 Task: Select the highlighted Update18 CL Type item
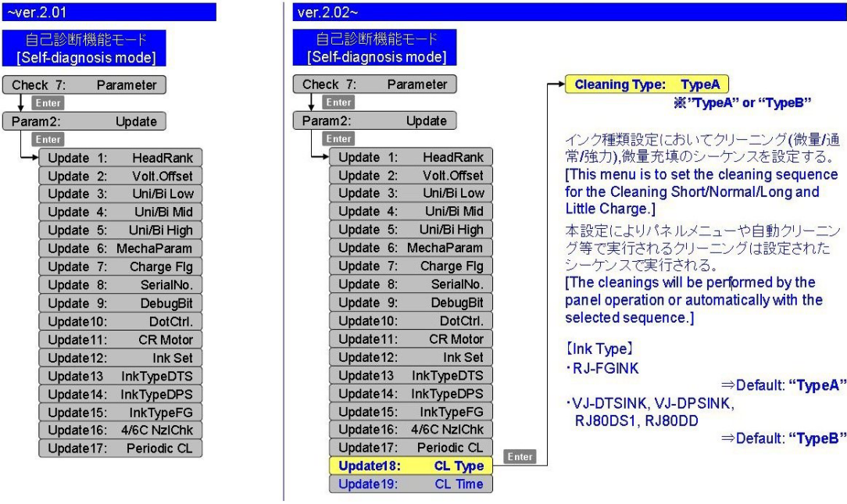409,466
